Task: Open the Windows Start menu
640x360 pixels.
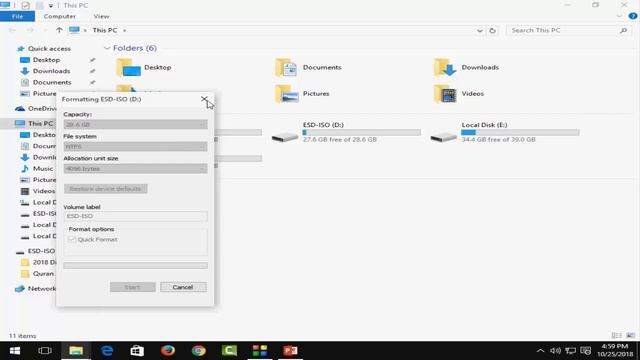Action: [x=15, y=351]
